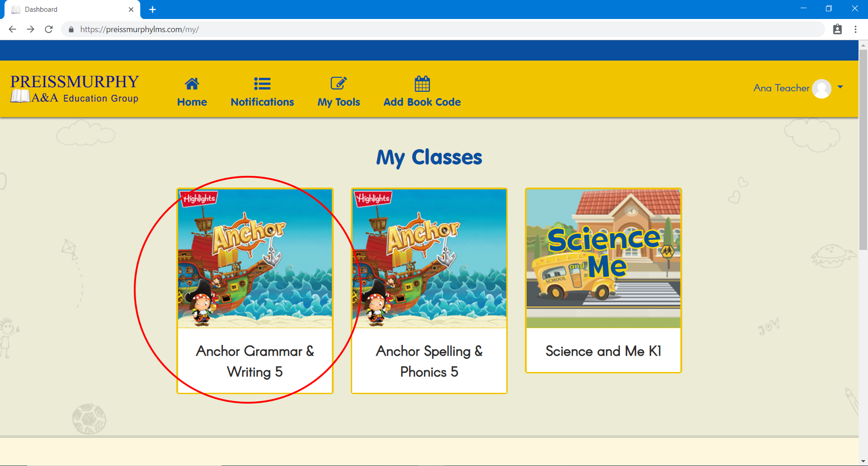Open the browser three-dot menu

point(855,29)
